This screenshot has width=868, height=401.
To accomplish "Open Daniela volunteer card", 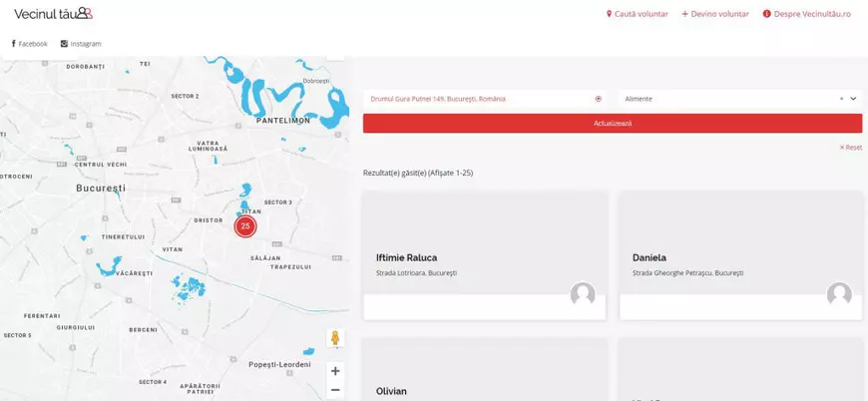I will point(740,255).
